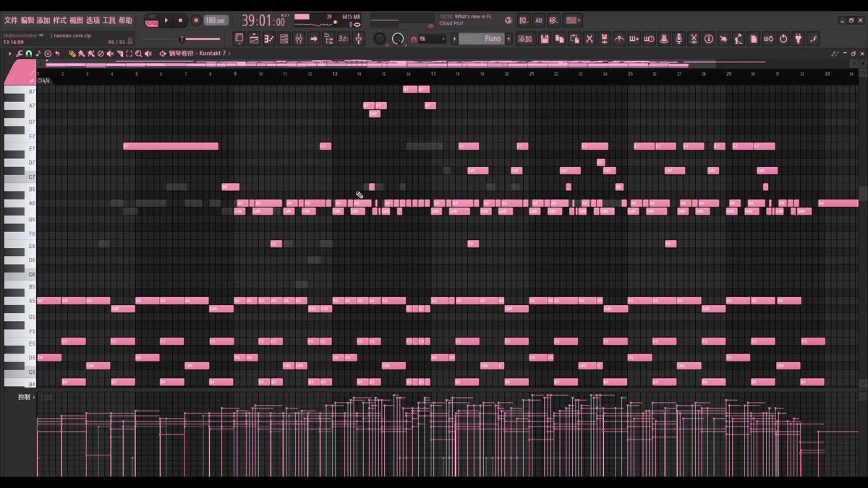
Task: Click the scissors icon beside the clipboard icon
Action: 590,38
